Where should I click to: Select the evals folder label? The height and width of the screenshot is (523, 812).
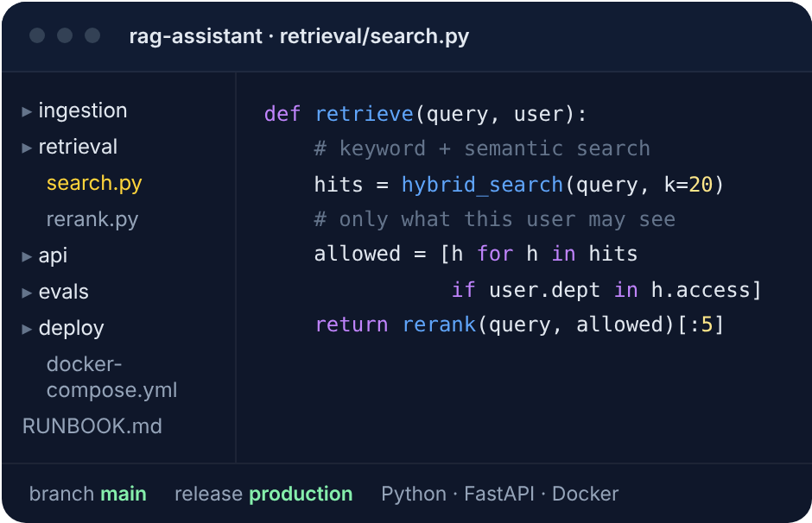coord(64,292)
